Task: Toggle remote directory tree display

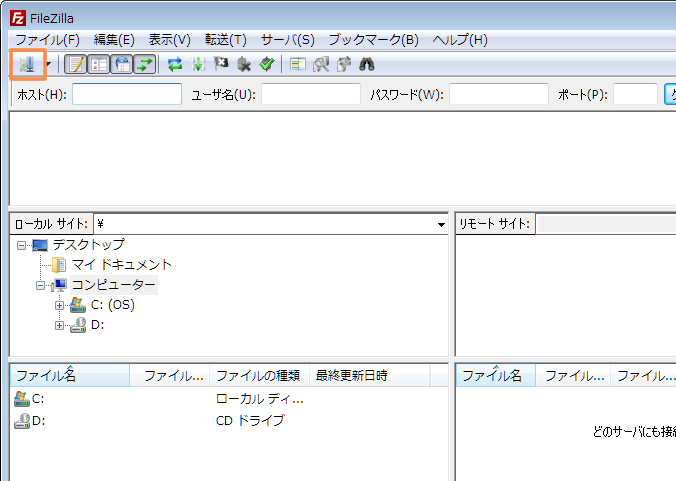Action: click(122, 65)
